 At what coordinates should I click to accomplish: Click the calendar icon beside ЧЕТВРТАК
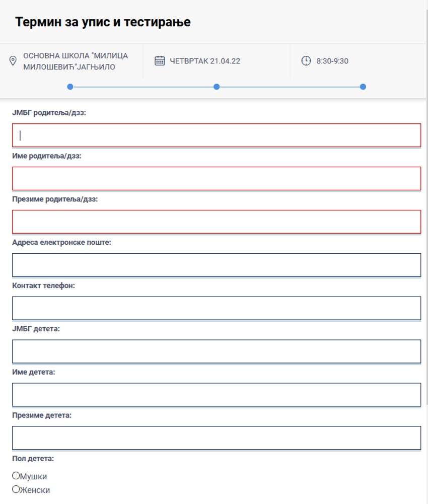coord(160,61)
